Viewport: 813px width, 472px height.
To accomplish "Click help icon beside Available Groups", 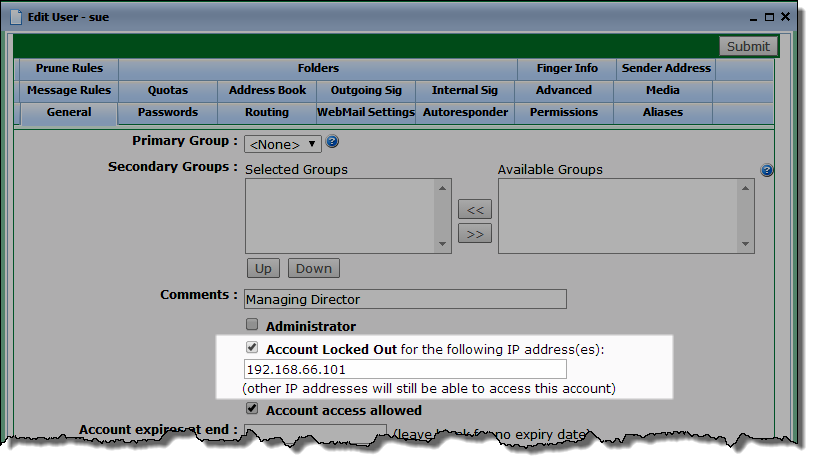I will (x=767, y=171).
